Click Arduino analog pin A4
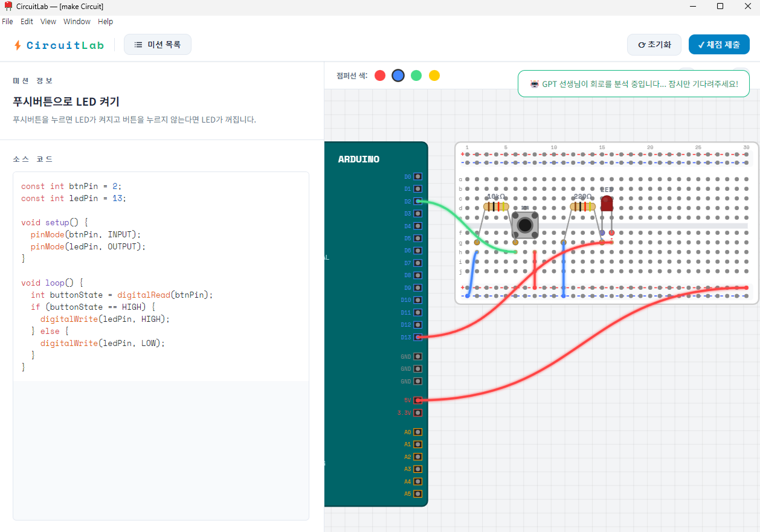This screenshot has height=532, width=760. [x=417, y=482]
